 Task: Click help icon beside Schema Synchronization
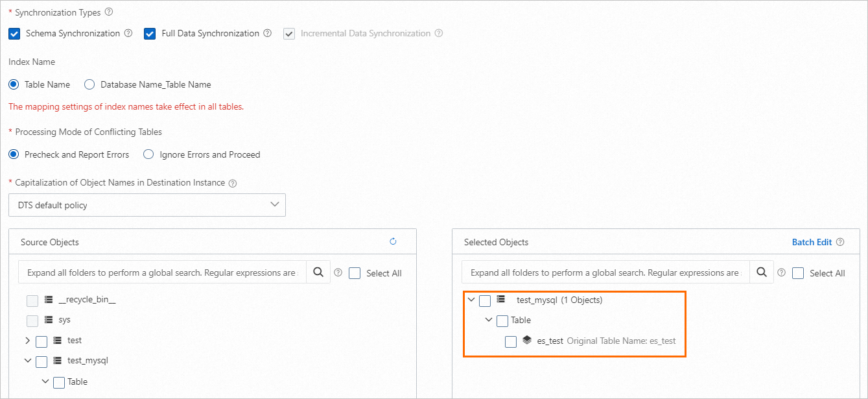pos(128,33)
